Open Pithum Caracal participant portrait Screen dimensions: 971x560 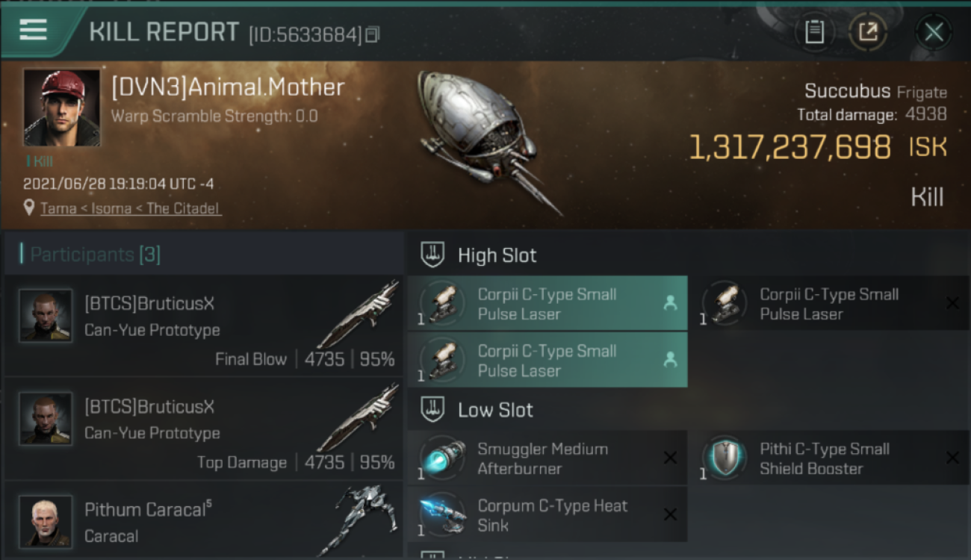tap(46, 521)
